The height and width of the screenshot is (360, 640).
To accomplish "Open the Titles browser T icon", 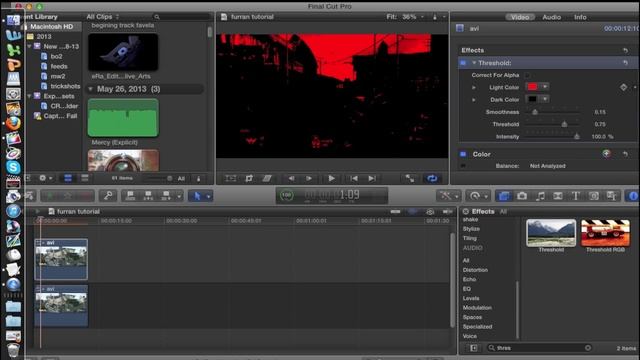I will [x=576, y=196].
